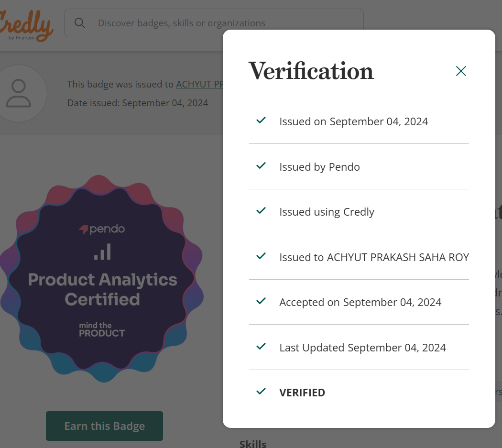502x448 pixels.
Task: Click checkmark next to Issued by Pendo
Action: 261,166
